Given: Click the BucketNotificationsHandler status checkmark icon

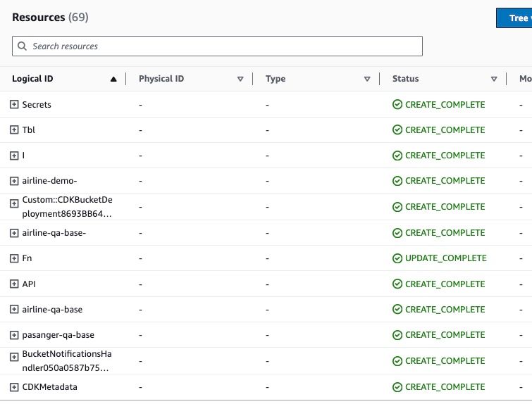Looking at the screenshot, I should pyautogui.click(x=397, y=361).
